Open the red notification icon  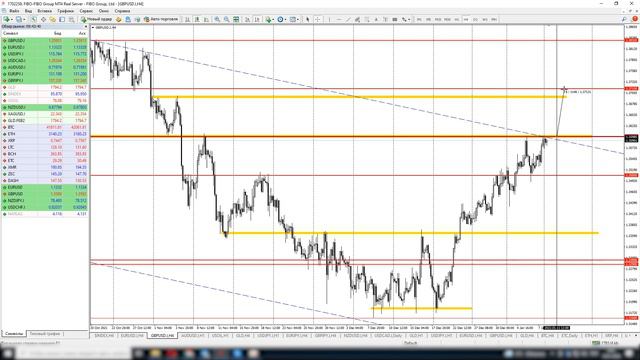tap(635, 19)
